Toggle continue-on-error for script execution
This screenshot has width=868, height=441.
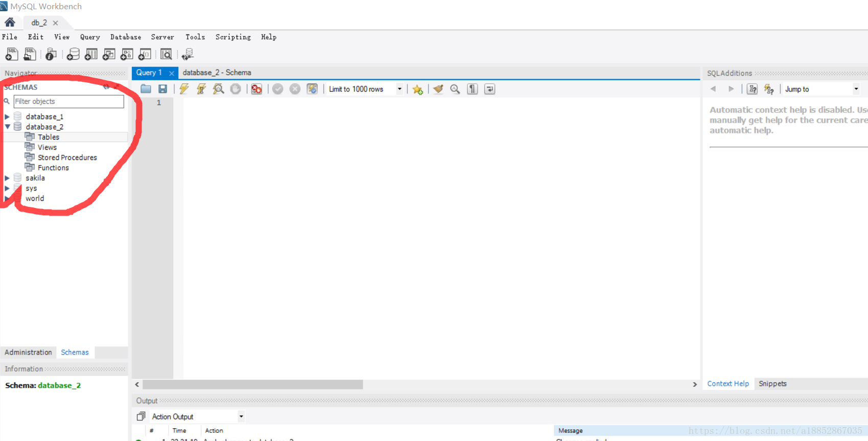[x=256, y=89]
